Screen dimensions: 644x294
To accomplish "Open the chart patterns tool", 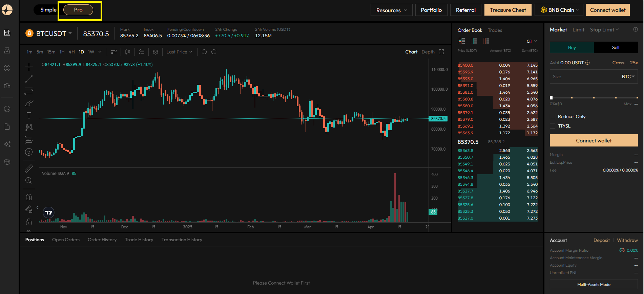I will click(x=29, y=128).
